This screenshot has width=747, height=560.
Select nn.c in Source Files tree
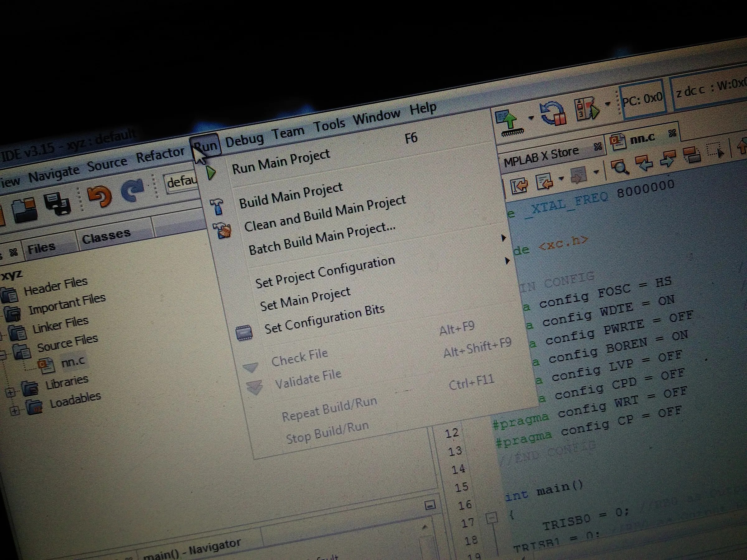(x=73, y=362)
